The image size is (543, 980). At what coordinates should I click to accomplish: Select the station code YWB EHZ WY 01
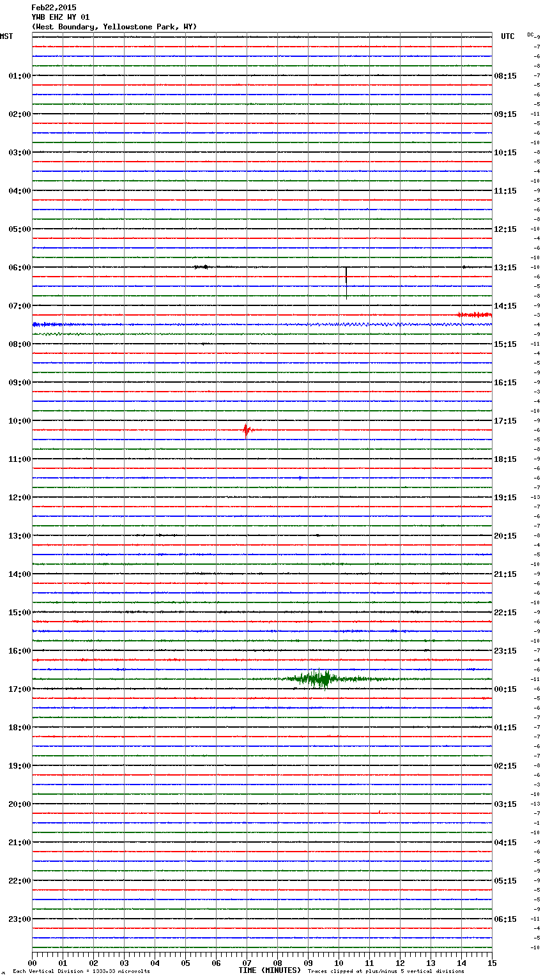tap(61, 17)
